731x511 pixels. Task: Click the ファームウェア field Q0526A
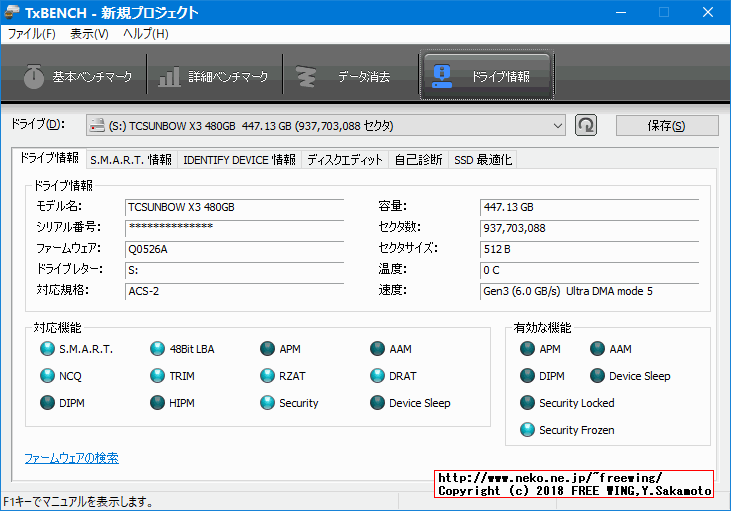234,249
